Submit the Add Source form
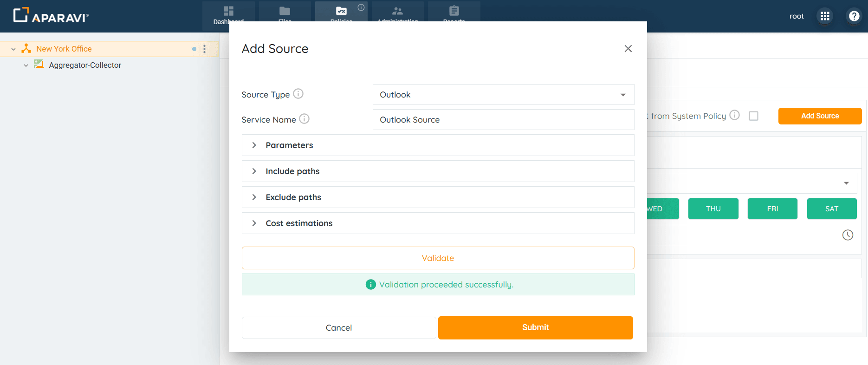868x365 pixels. (535, 328)
